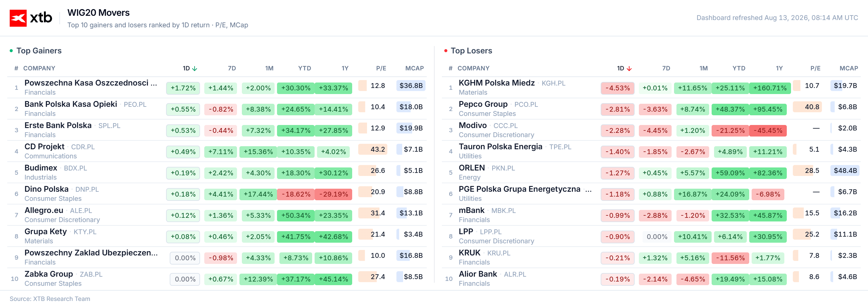Click the 1D sort arrow in Top Losers

629,69
